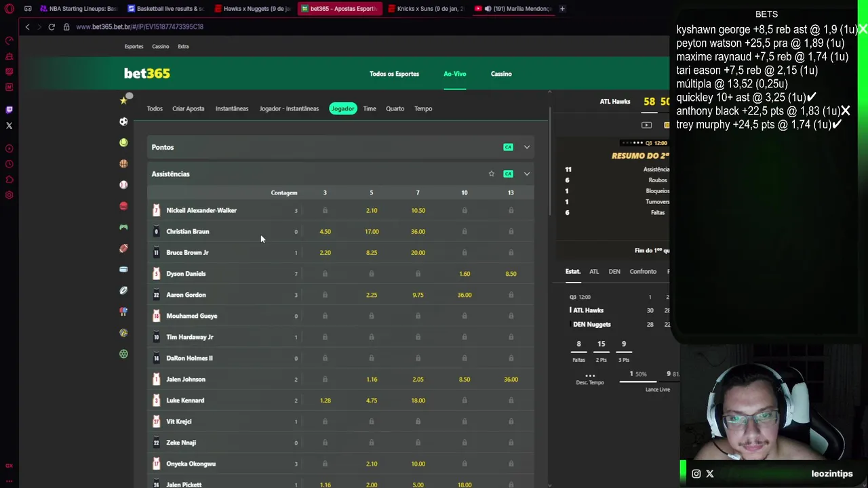
Task: Select the Todos market filter
Action: tap(155, 108)
